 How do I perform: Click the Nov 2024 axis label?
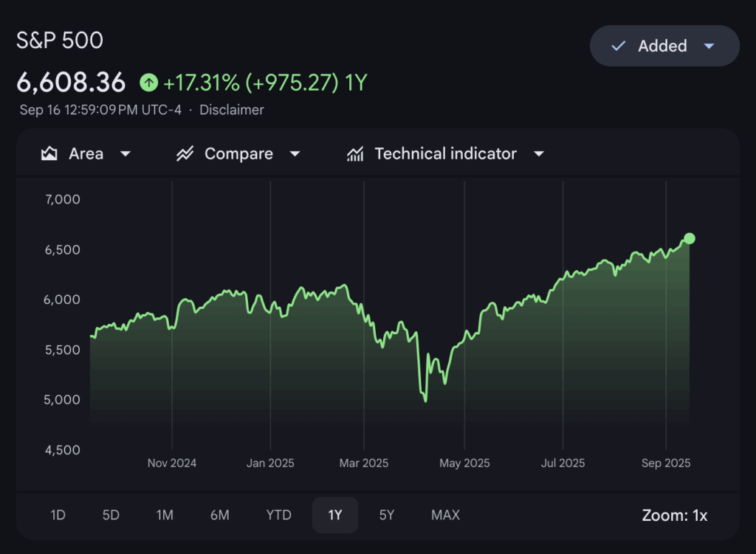click(x=172, y=463)
